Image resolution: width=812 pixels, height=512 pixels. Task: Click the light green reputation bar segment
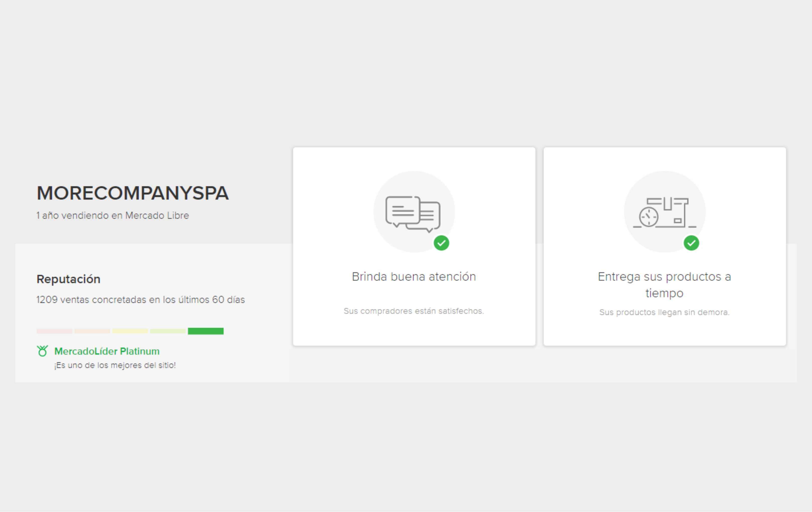(x=168, y=331)
